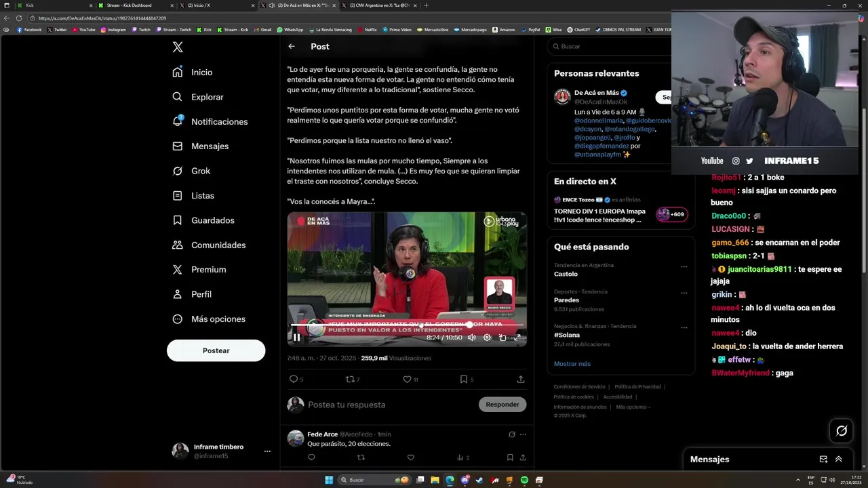
Task: Reload the page with the refresh button
Action: [x=18, y=18]
